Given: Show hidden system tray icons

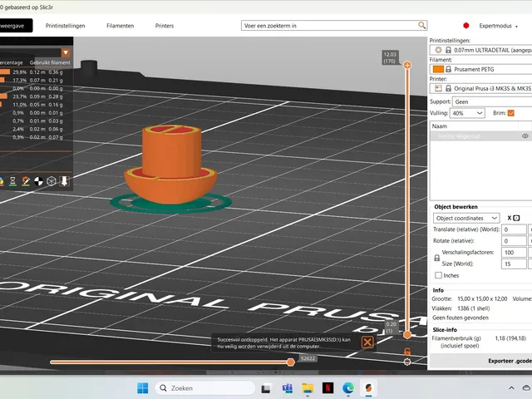Looking at the screenshot, I should [512, 388].
